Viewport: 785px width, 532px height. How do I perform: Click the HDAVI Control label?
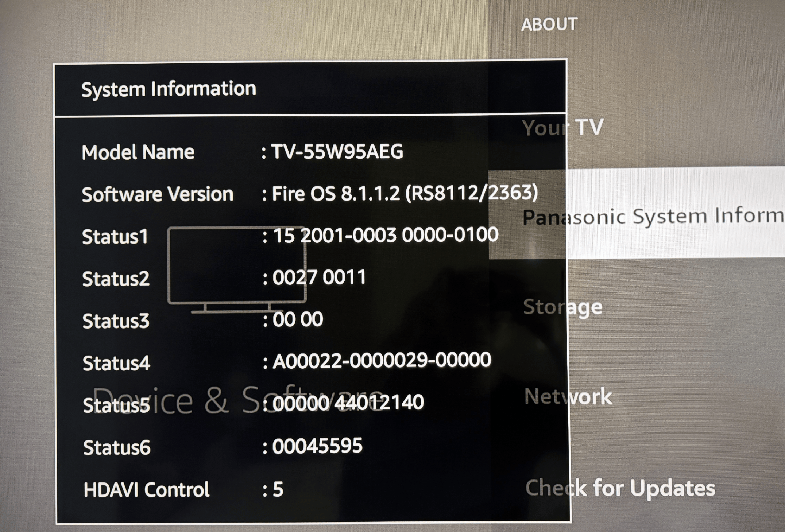click(x=146, y=489)
